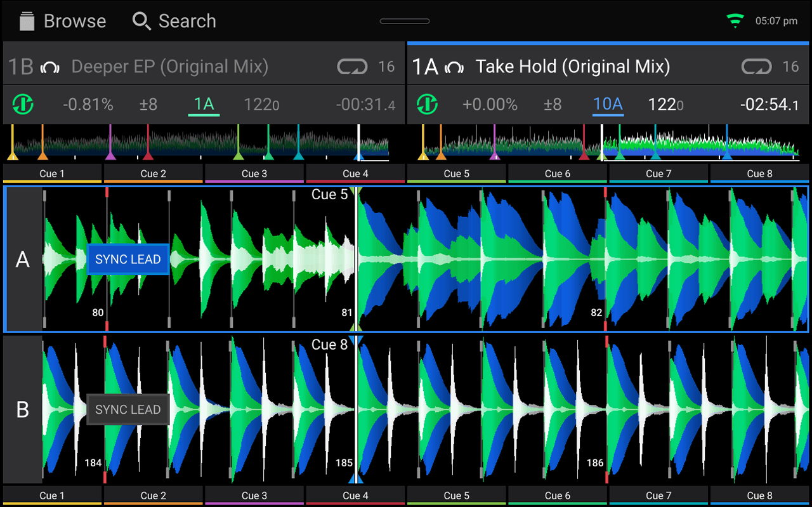The height and width of the screenshot is (507, 812).
Task: Open the loop control for deck 1A
Action: 756,66
